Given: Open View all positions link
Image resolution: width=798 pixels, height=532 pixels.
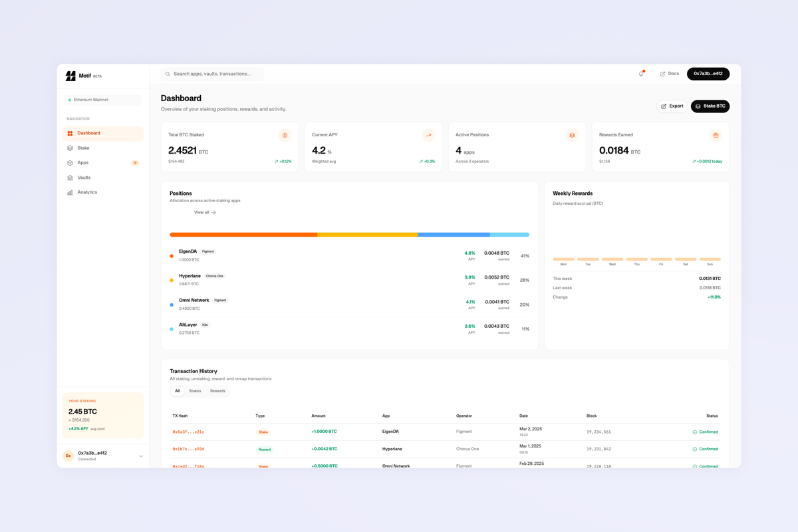Looking at the screenshot, I should click(x=203, y=211).
